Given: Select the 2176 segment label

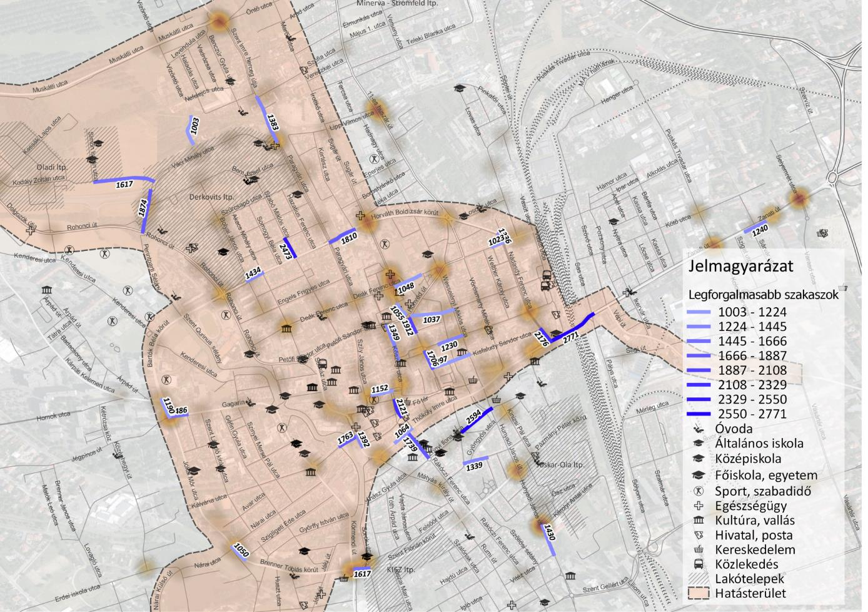Looking at the screenshot, I should coord(542,339).
